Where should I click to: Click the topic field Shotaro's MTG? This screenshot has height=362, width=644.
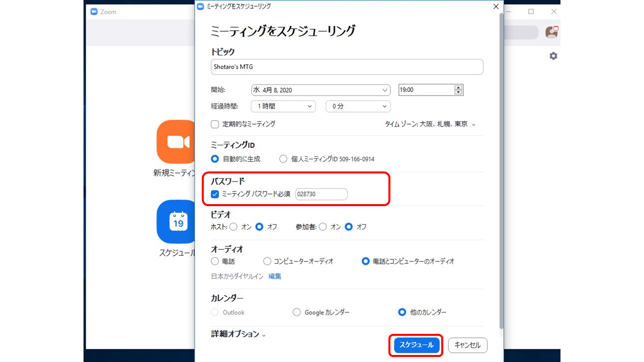pos(347,67)
